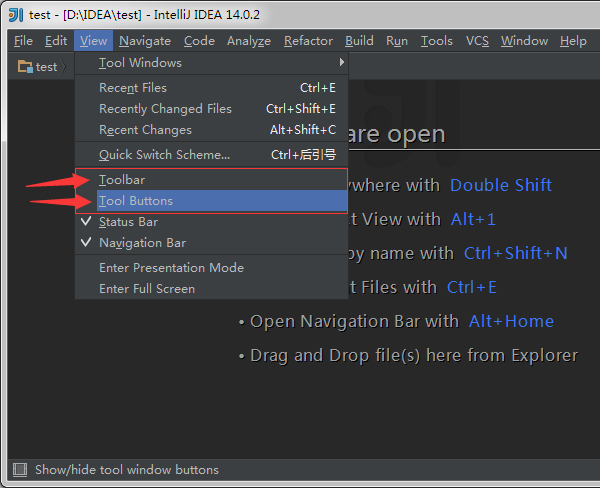The image size is (600, 488).
Task: Click the Ctrl+Shift+N shortcut text
Action: tap(515, 253)
